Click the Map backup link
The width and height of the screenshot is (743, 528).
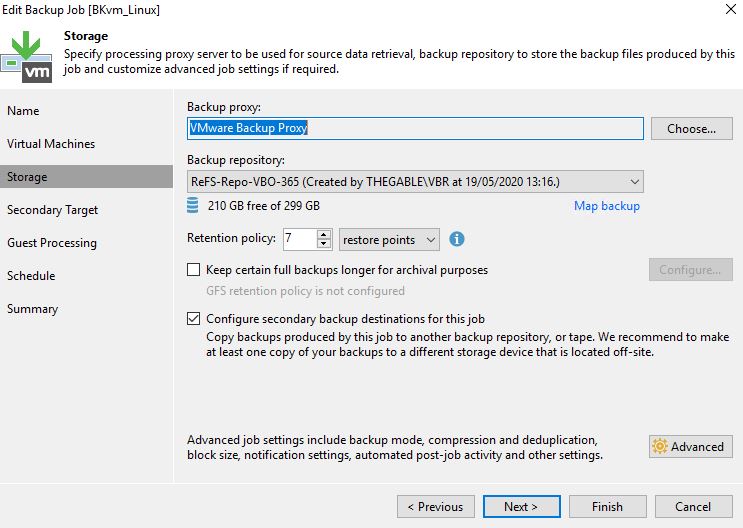607,206
